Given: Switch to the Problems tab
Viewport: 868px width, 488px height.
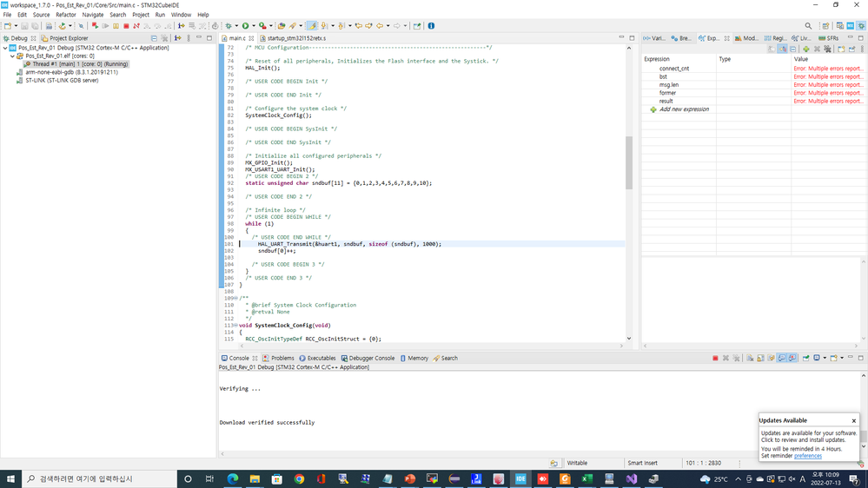Looking at the screenshot, I should coord(278,358).
